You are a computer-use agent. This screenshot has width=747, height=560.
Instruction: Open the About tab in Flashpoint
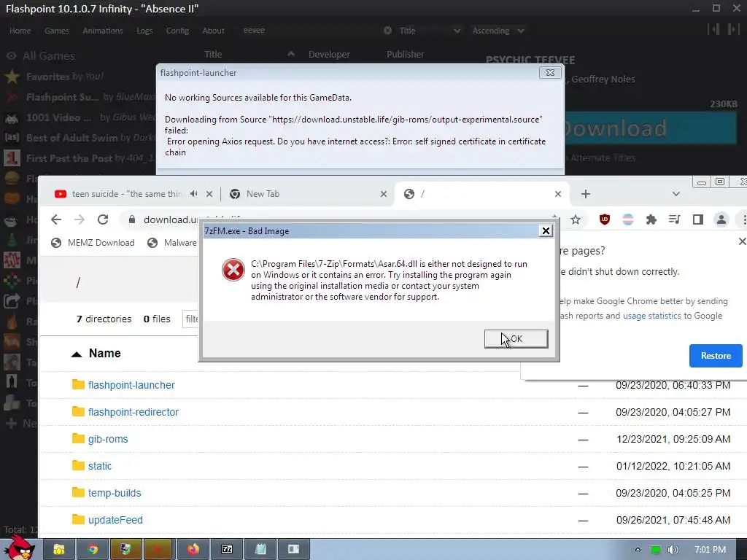tap(214, 31)
